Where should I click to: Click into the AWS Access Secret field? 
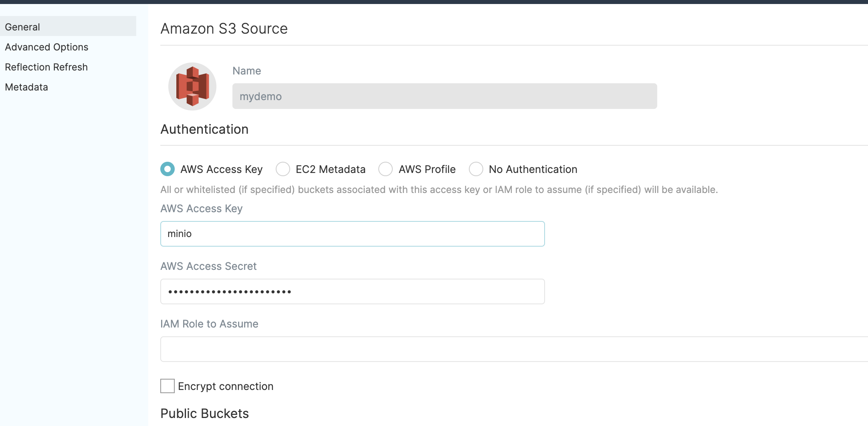pyautogui.click(x=352, y=291)
